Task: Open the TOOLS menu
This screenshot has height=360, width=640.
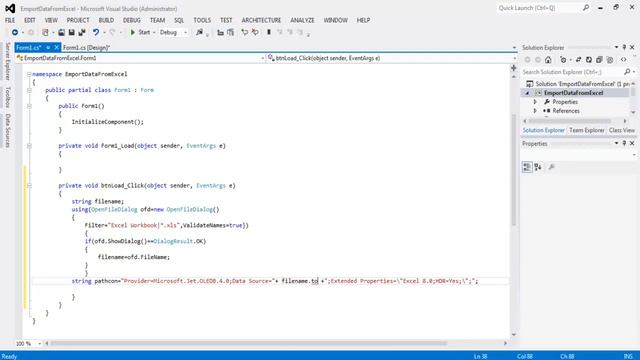Action: pyautogui.click(x=202, y=20)
